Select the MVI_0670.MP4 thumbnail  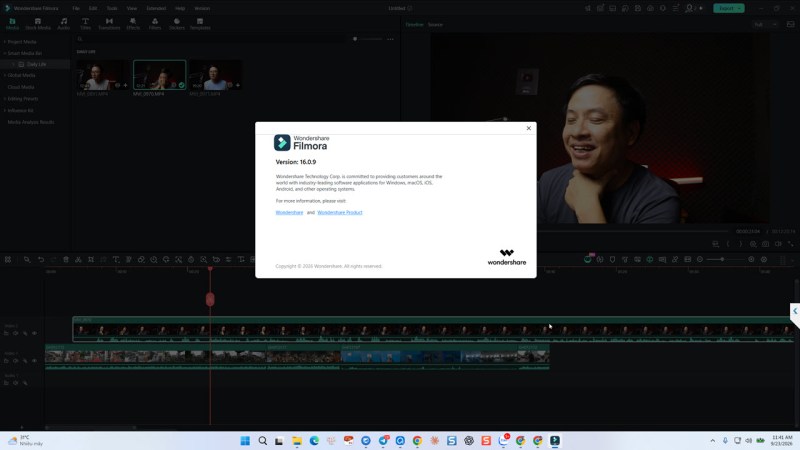[x=160, y=75]
